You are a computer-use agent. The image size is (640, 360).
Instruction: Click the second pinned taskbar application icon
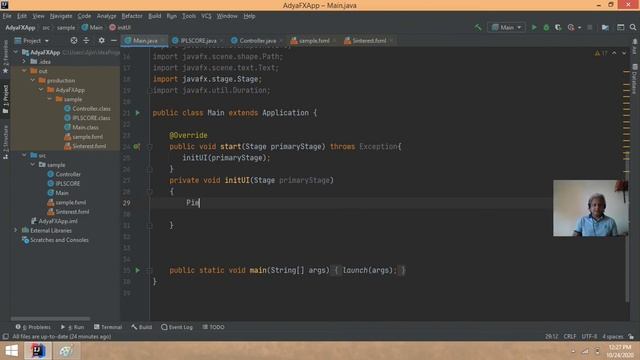66,351
